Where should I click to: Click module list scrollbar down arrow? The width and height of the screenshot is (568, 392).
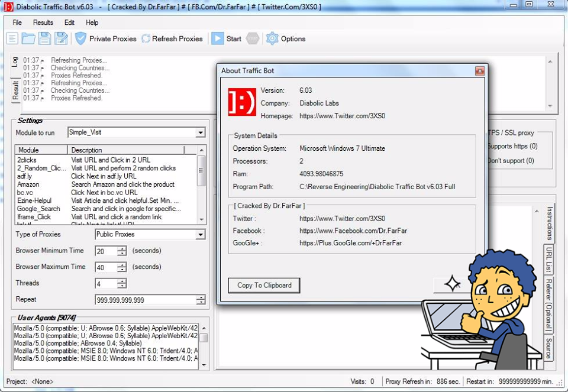[x=201, y=220]
